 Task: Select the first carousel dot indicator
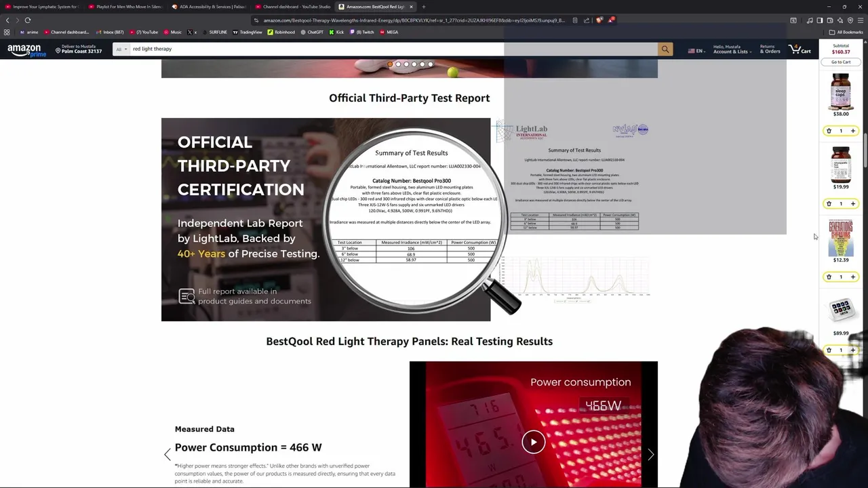click(390, 64)
